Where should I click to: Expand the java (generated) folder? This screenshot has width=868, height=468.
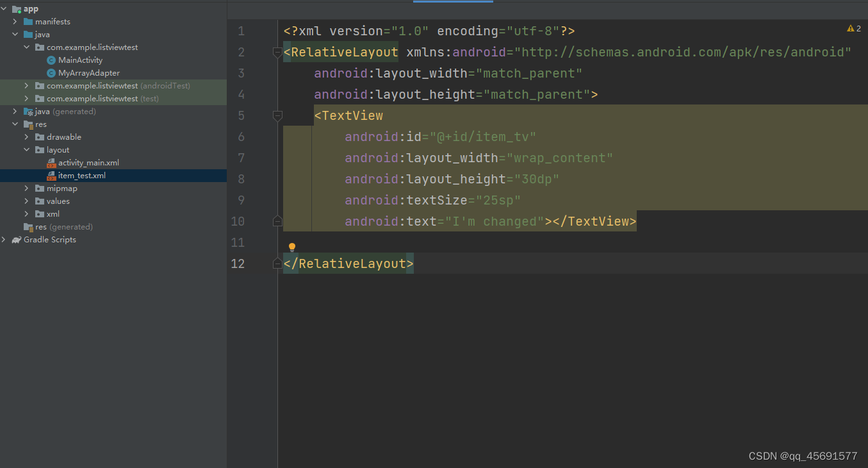[x=15, y=112]
